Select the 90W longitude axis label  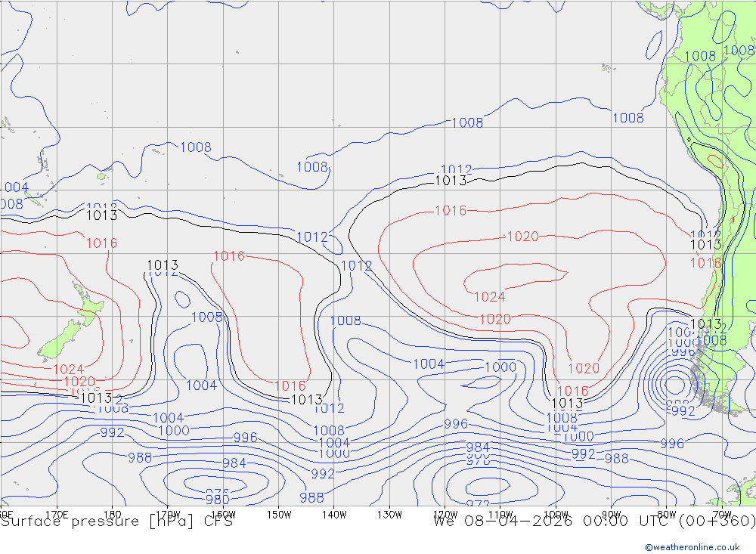pos(612,514)
